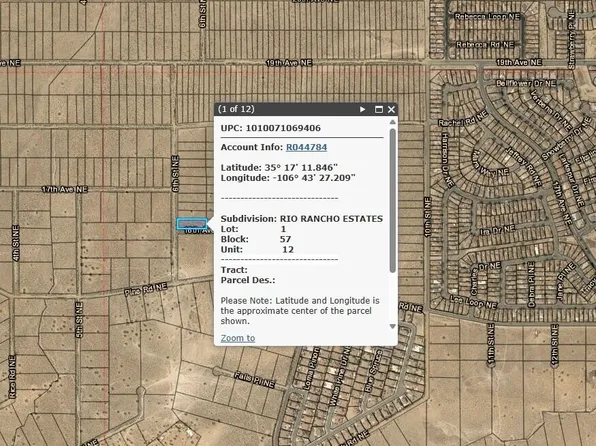Select the highlighted blue parcel on map
Image resolution: width=596 pixels, height=446 pixels.
coord(192,224)
